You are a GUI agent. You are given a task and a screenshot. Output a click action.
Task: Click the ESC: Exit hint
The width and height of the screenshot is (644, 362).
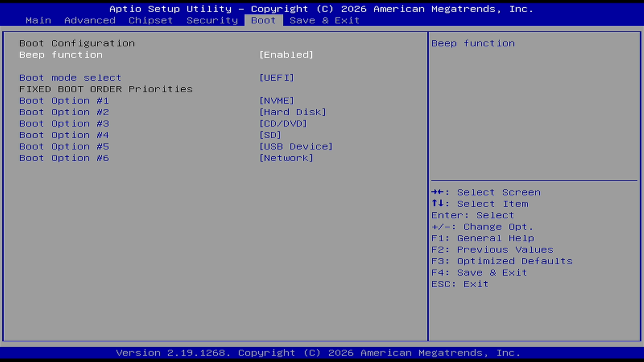coord(460,284)
